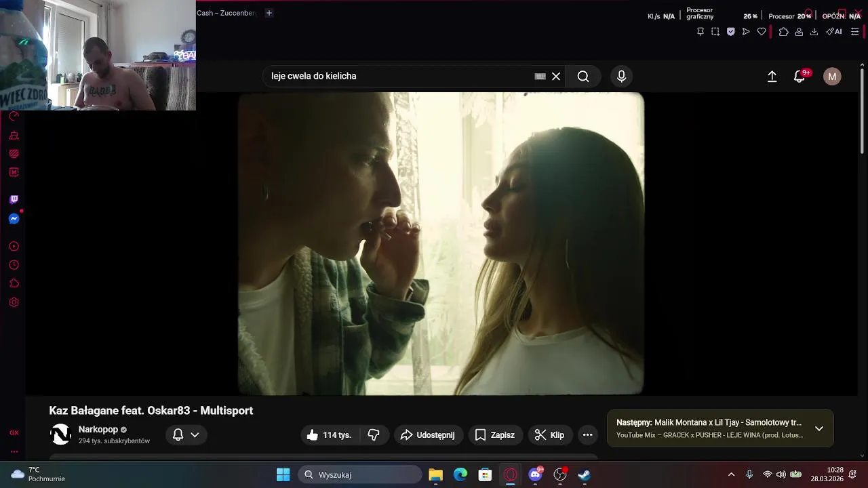Open the AI assistant in toolbar
The width and height of the screenshot is (868, 488).
(x=834, y=31)
